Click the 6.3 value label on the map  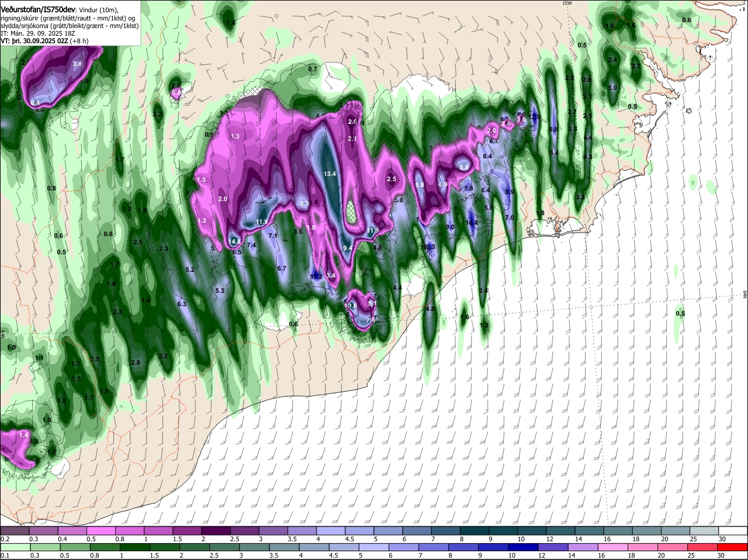tap(182, 304)
